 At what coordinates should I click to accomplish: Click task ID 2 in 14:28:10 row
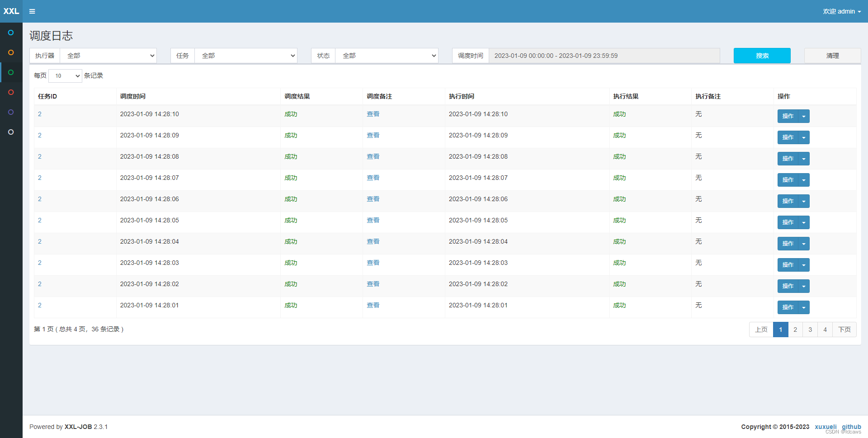coord(40,114)
